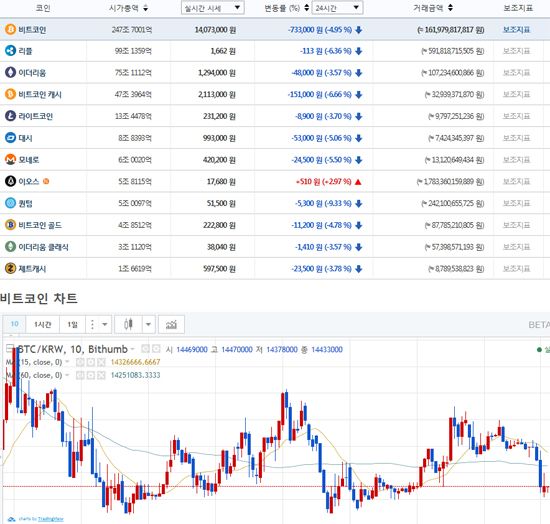The image size is (550, 524).
Task: Click the 이더리움 클래식 coin name
Action: tap(43, 247)
